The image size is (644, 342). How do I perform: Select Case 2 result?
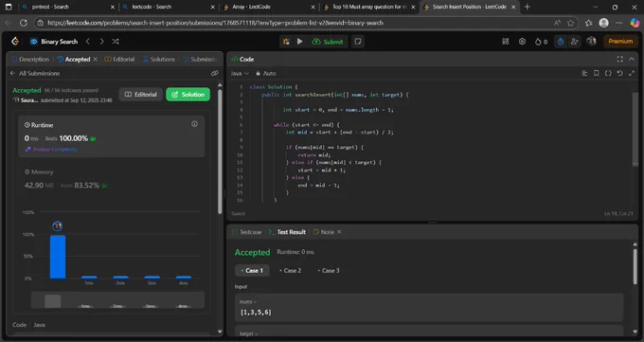291,271
